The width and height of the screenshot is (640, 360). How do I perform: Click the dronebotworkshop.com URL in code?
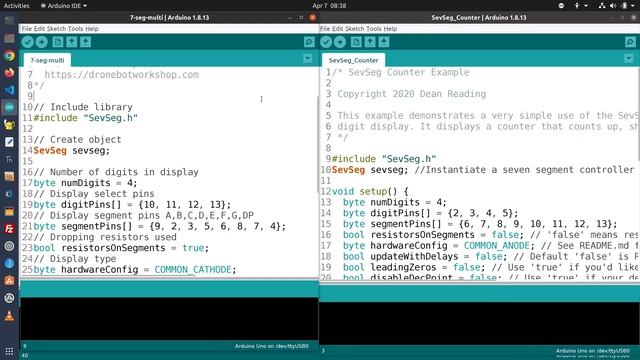[122, 75]
